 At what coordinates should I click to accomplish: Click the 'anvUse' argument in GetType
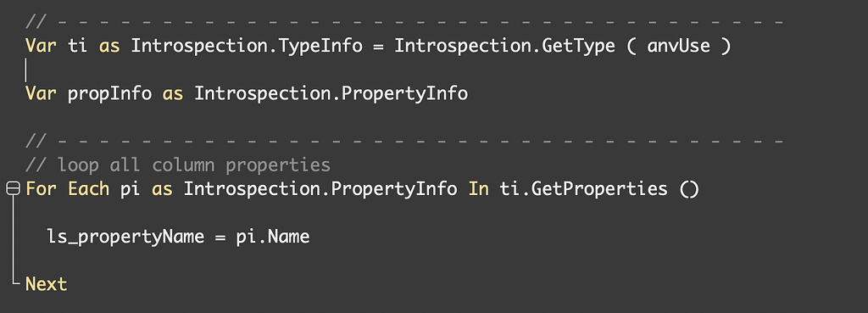click(678, 46)
